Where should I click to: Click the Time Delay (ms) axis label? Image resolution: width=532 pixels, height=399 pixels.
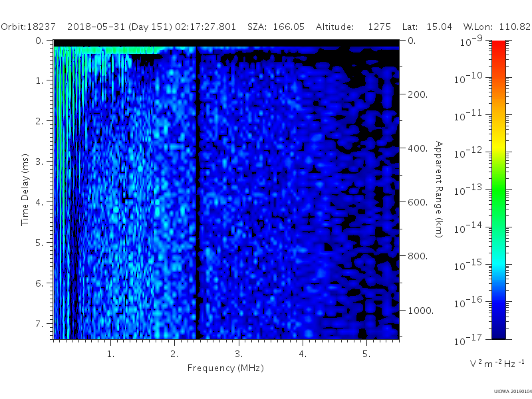(x=25, y=190)
